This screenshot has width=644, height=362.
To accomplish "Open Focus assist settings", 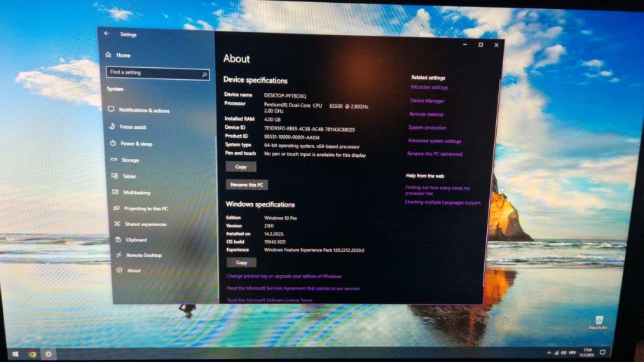I will pyautogui.click(x=128, y=127).
